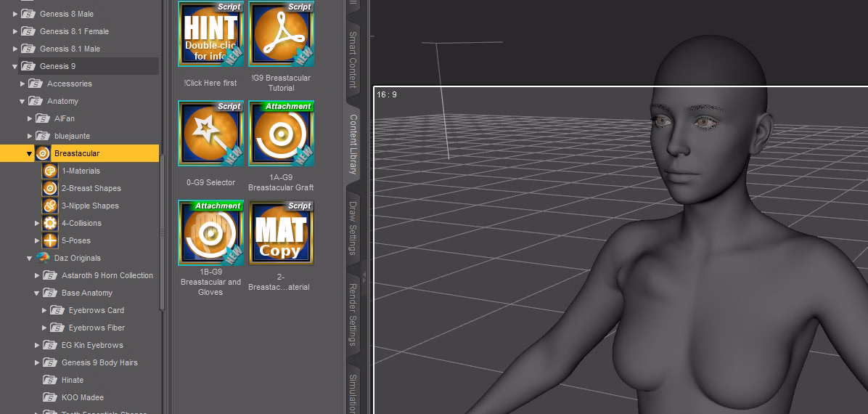Screen dimensions: 868x414
Task: Collapse the Base Anatomy tree node
Action: (37, 293)
